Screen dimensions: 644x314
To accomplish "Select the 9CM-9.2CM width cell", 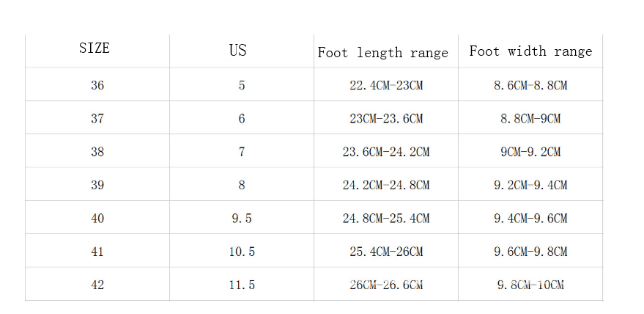I will (530, 152).
